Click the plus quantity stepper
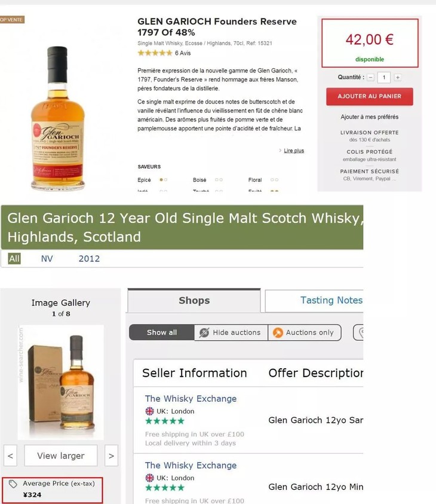The height and width of the screenshot is (504, 436). click(397, 78)
